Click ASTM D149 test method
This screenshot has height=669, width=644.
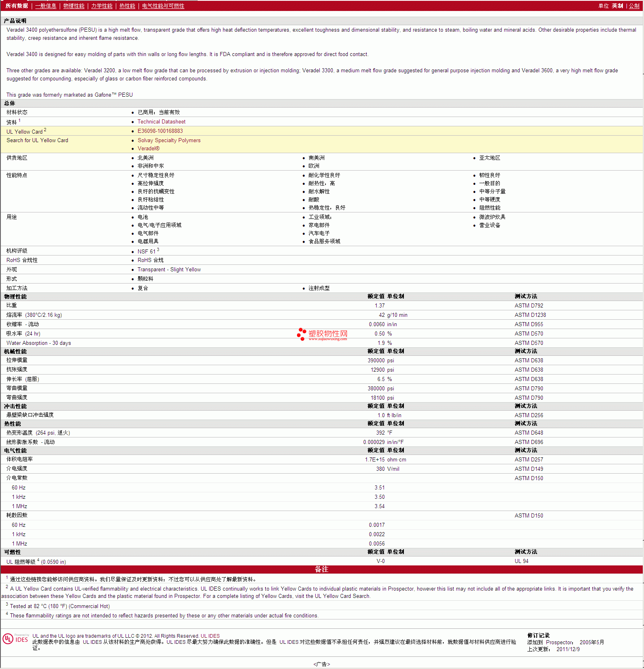pos(529,469)
